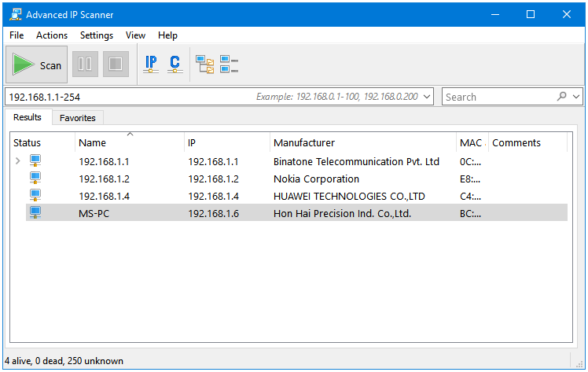Select the Results tab
The height and width of the screenshot is (372, 588).
28,117
